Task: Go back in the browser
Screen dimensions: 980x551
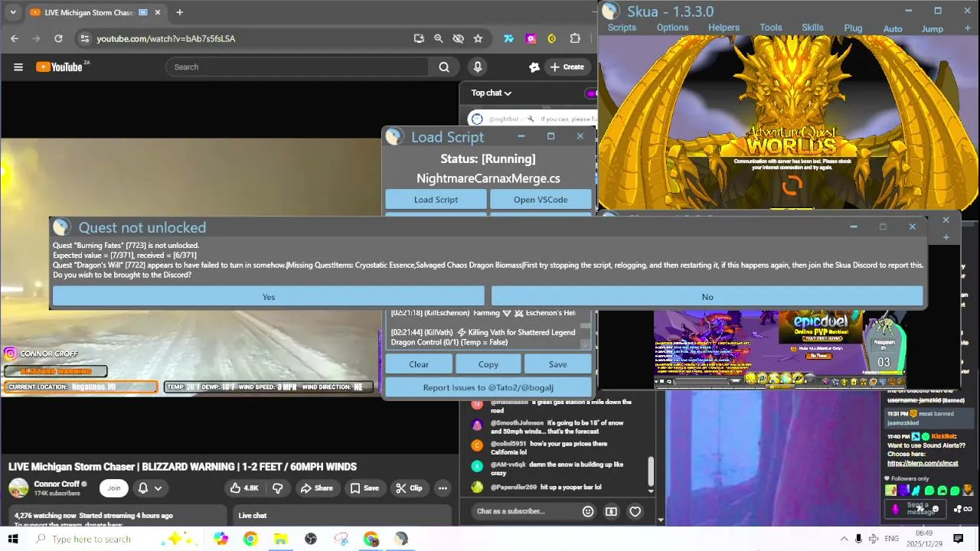Action: [15, 38]
